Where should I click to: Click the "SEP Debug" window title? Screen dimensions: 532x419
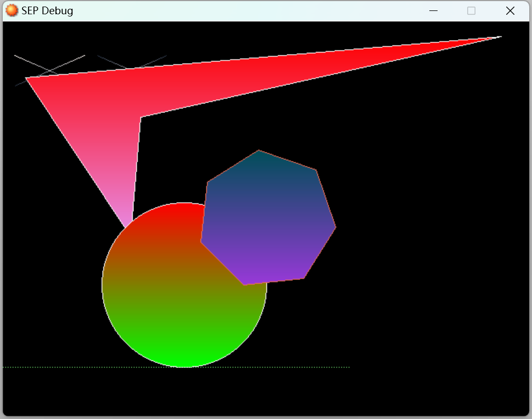click(x=47, y=11)
